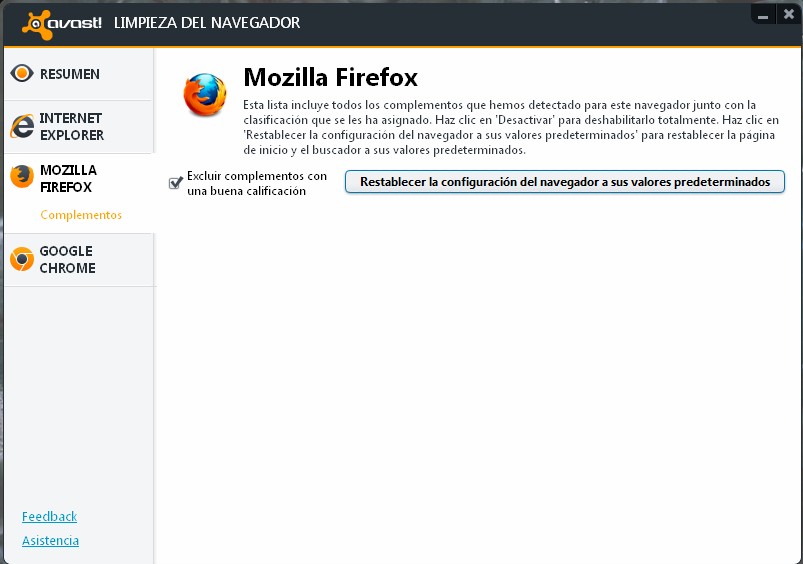Uncheck Excluir complementos con una buena calificación
Viewport: 803px width, 564px height.
[x=176, y=183]
